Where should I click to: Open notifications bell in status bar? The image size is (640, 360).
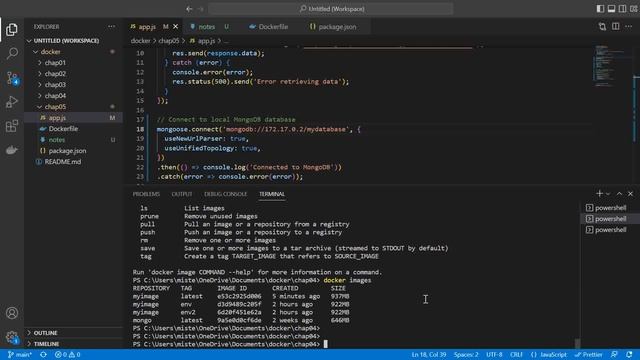coord(629,355)
